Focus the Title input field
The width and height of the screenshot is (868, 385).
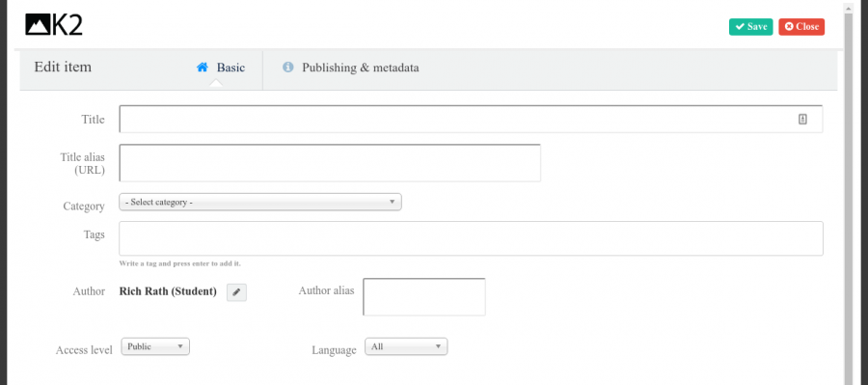471,119
